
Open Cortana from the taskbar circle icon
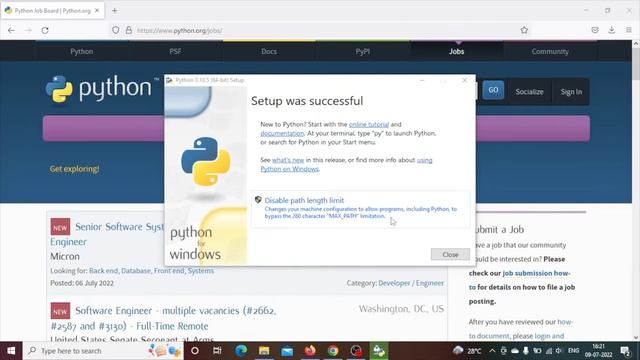click(195, 351)
